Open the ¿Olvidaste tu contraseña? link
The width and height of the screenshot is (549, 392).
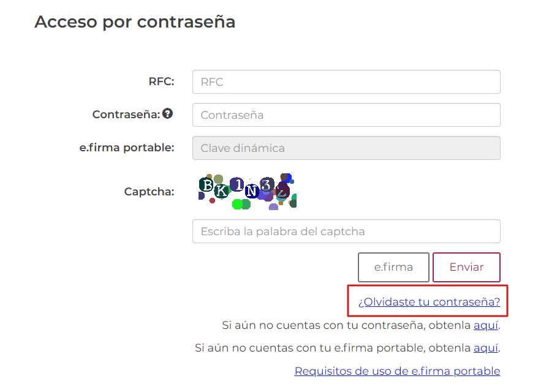coord(429,302)
